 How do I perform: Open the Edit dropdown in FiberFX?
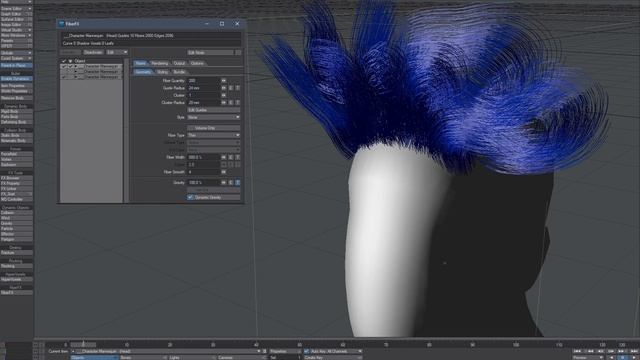click(117, 53)
